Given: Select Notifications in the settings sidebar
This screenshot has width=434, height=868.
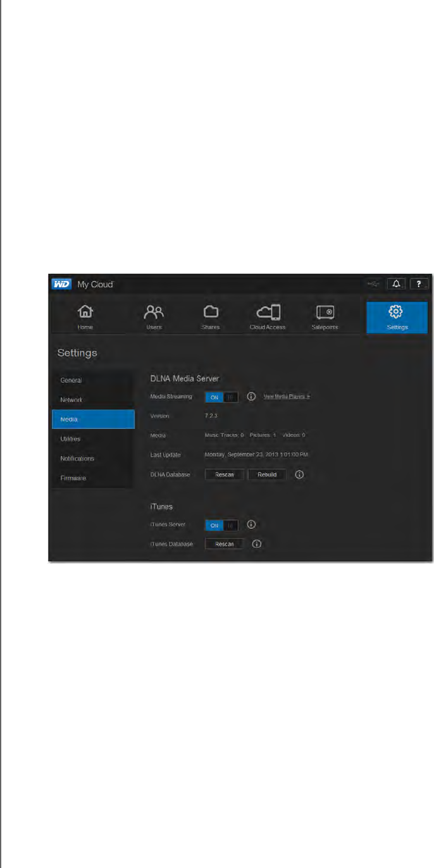Looking at the screenshot, I should click(93, 458).
